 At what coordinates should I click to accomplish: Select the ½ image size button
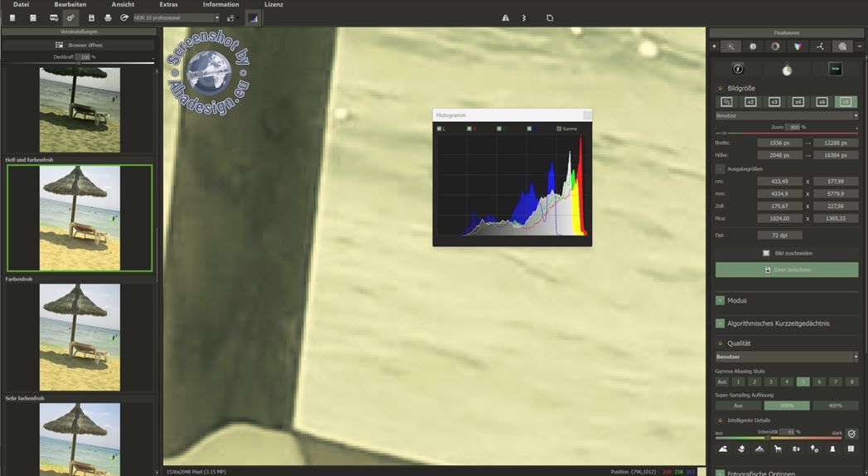[x=726, y=102]
